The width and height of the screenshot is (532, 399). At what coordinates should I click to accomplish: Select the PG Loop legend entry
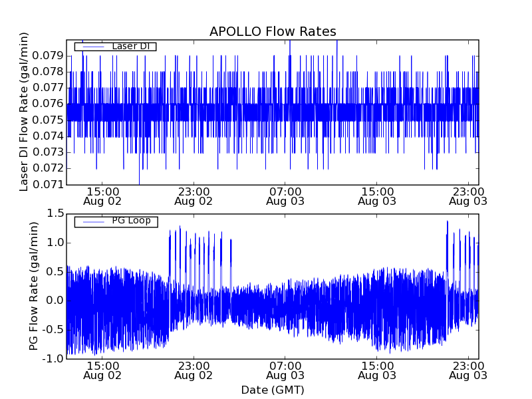116,221
